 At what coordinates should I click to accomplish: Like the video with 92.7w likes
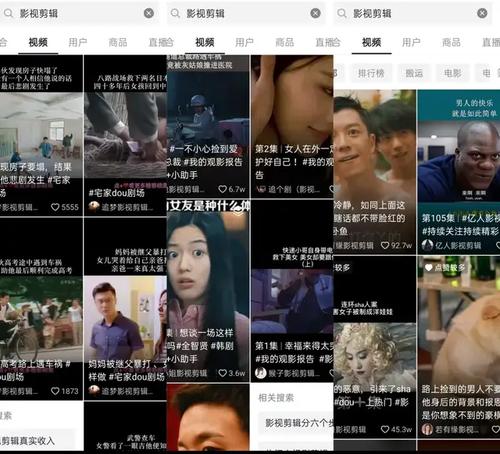pyautogui.click(x=385, y=245)
